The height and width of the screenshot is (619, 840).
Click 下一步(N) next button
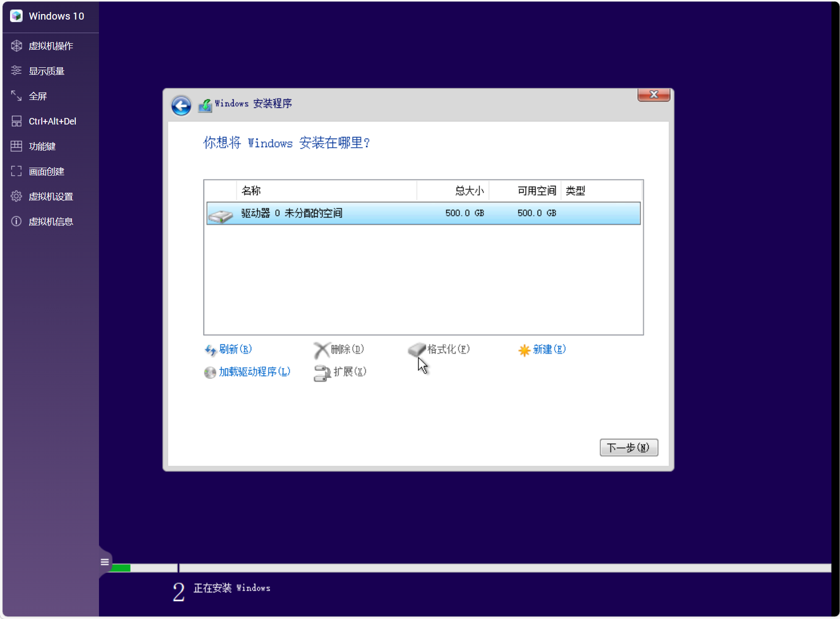628,447
